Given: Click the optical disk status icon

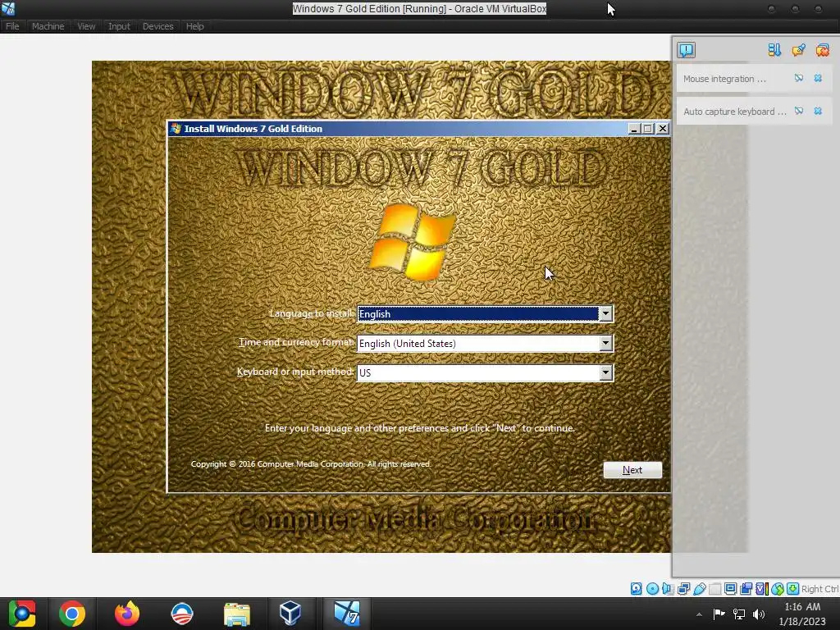Looking at the screenshot, I should [x=652, y=589].
